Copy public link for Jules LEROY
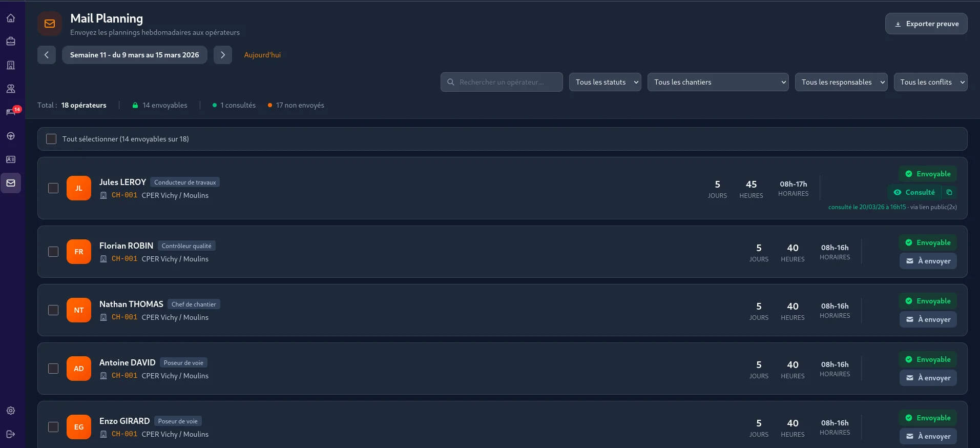Viewport: 980px width, 448px height. (x=949, y=192)
